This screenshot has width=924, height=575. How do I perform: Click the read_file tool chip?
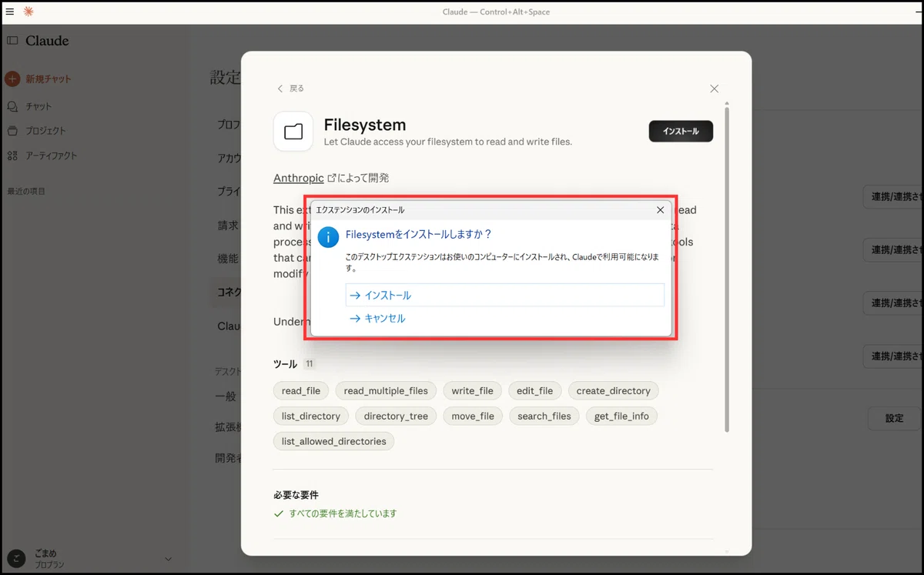(x=301, y=390)
